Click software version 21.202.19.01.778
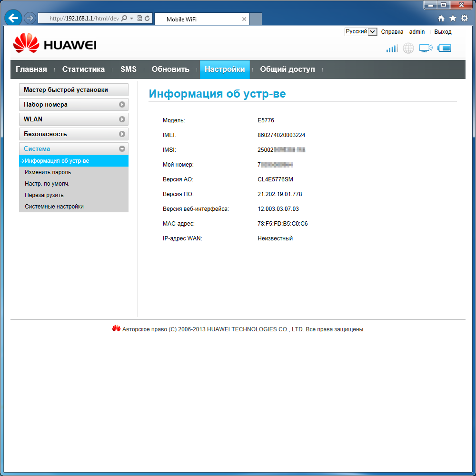The image size is (476, 476). click(279, 194)
